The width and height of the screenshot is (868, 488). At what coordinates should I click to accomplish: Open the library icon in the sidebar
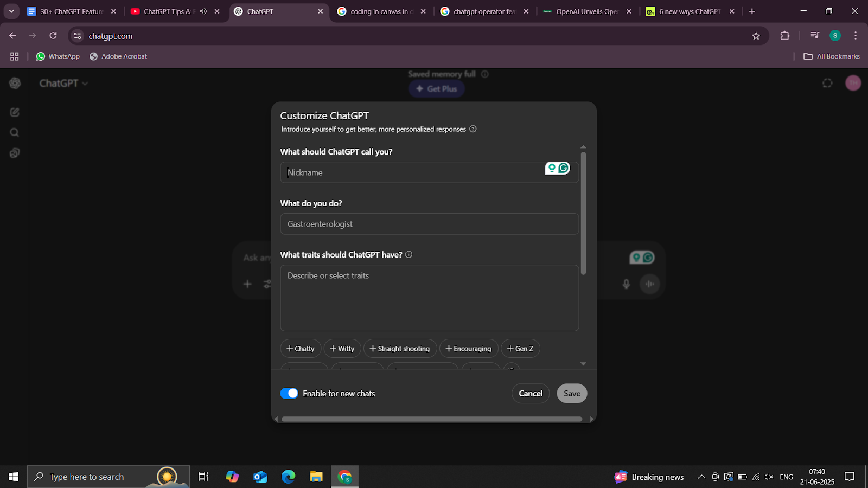click(x=15, y=153)
